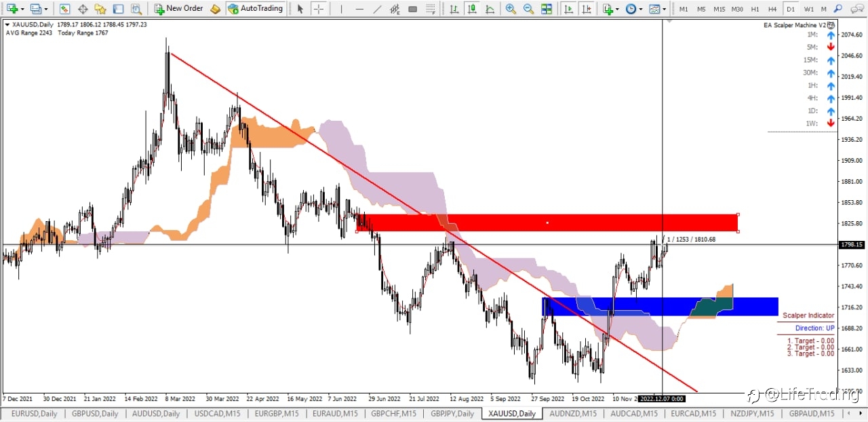Select M5 timeframe
This screenshot has width=868, height=422.
tap(701, 9)
